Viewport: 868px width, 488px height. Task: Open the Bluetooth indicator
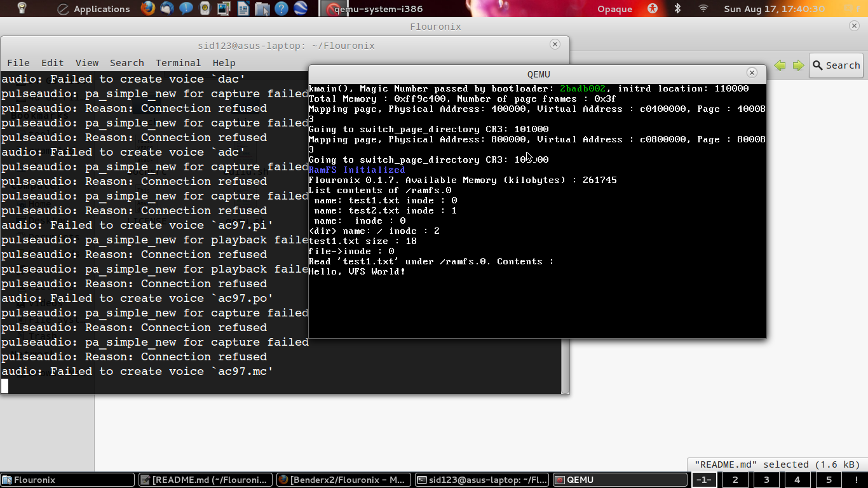coord(677,8)
